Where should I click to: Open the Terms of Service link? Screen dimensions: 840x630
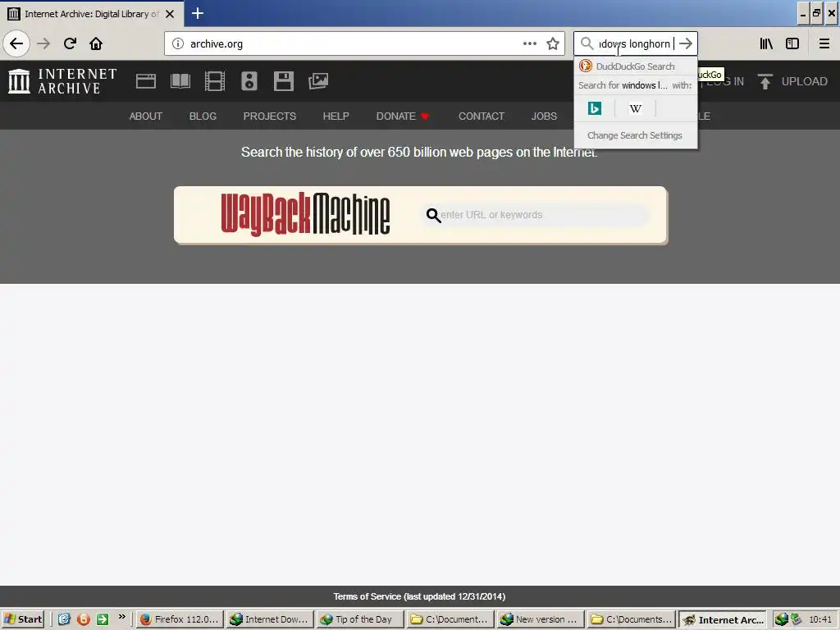419,596
